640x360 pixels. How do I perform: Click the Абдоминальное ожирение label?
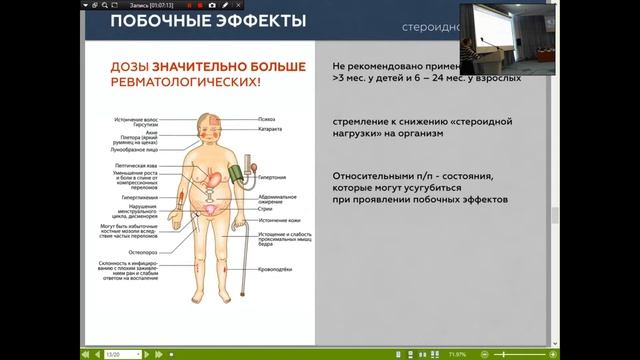coord(278,199)
